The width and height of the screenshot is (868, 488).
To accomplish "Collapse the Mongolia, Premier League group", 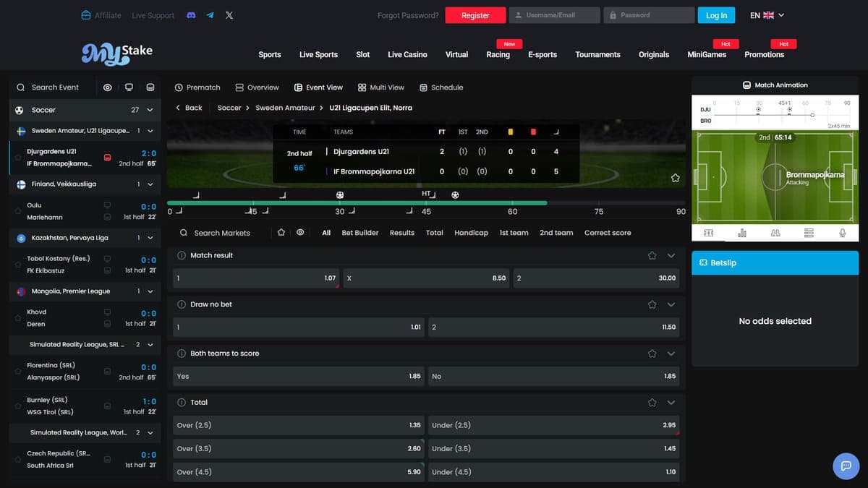I will [150, 291].
